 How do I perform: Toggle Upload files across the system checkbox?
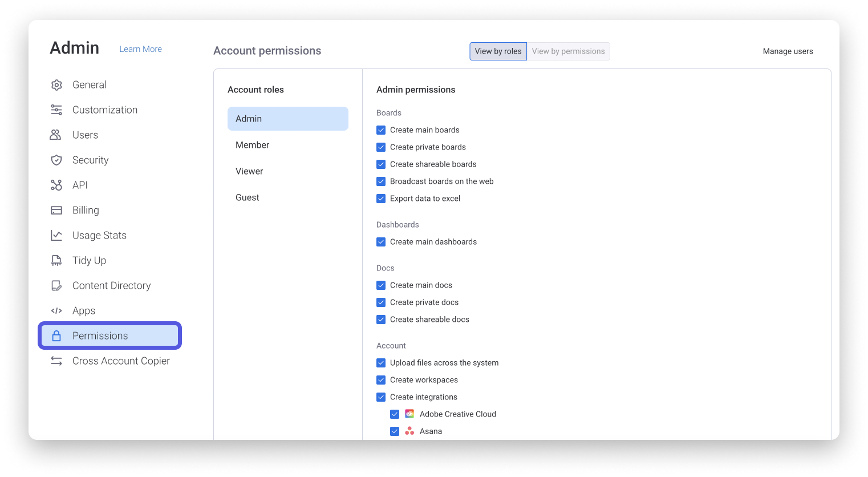point(381,363)
